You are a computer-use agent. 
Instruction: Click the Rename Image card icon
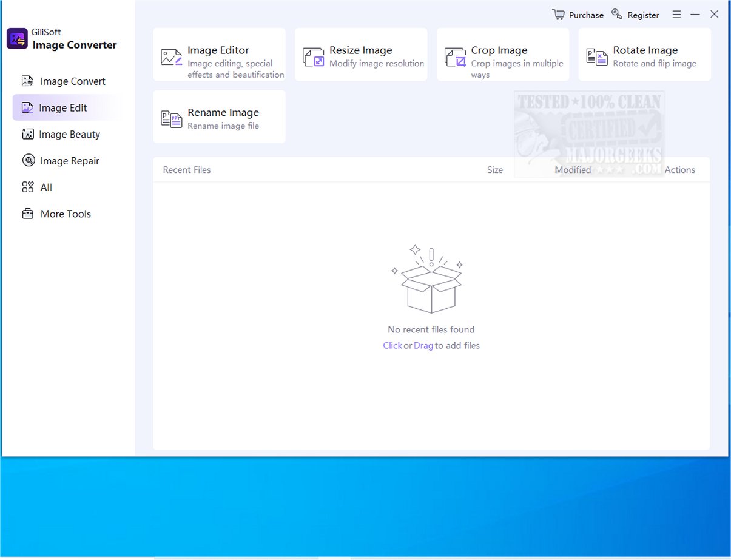tap(171, 119)
